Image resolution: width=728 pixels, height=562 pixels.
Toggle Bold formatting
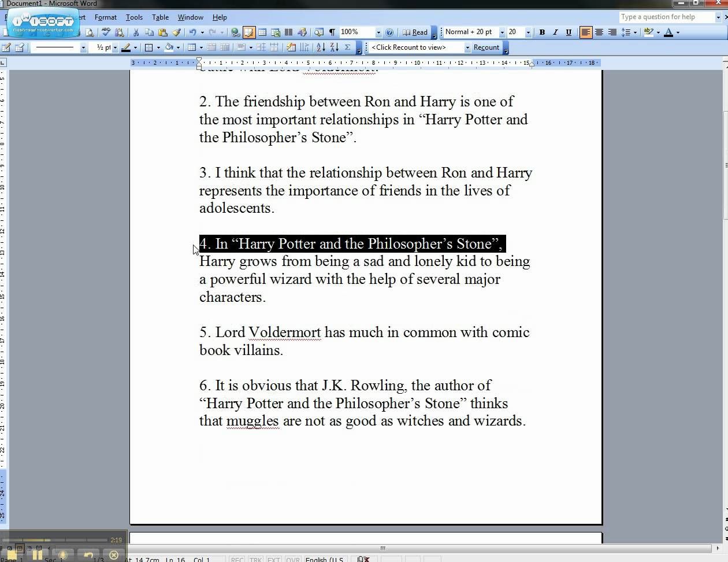tap(542, 32)
